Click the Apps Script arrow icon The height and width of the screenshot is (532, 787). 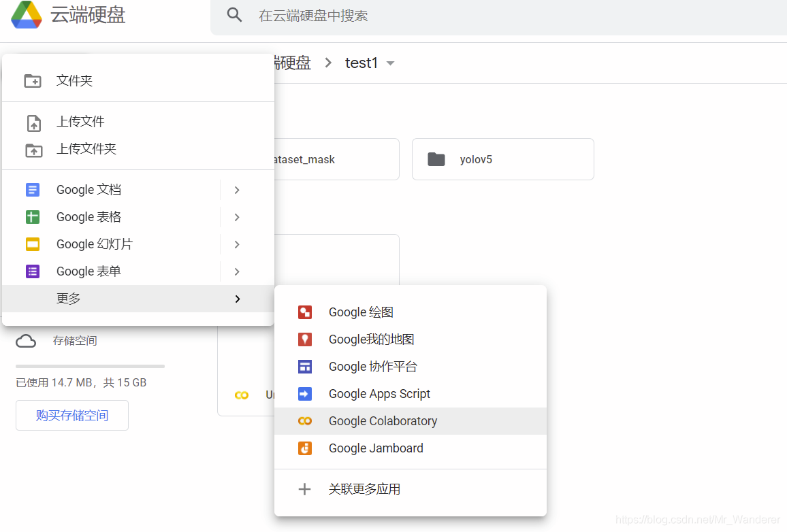point(305,394)
